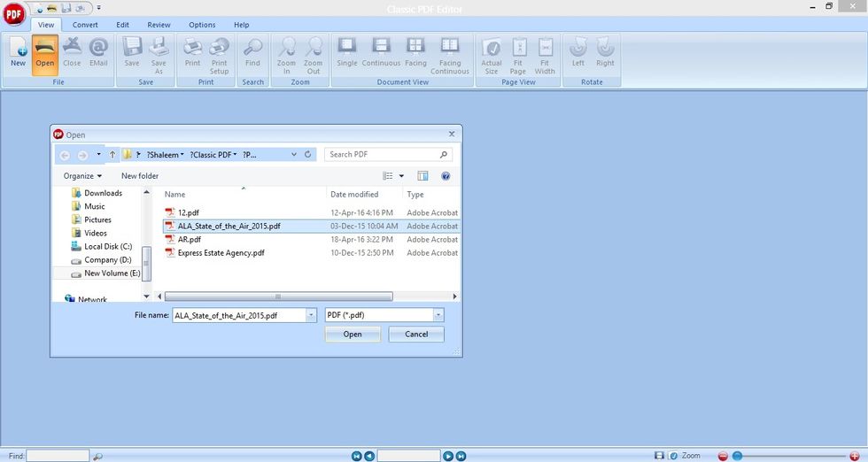Click the Fit Width page icon
Image resolution: width=868 pixels, height=462 pixels.
pyautogui.click(x=545, y=55)
